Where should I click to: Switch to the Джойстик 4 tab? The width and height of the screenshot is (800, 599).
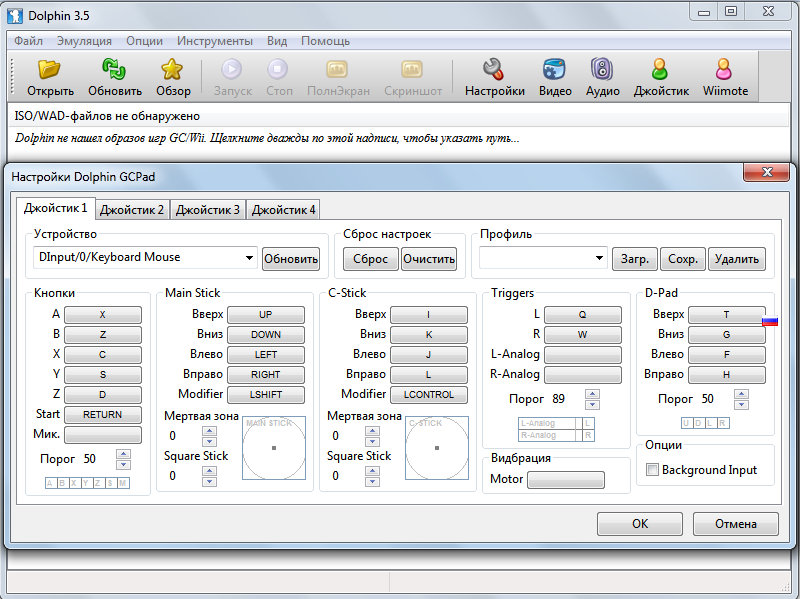click(x=284, y=210)
